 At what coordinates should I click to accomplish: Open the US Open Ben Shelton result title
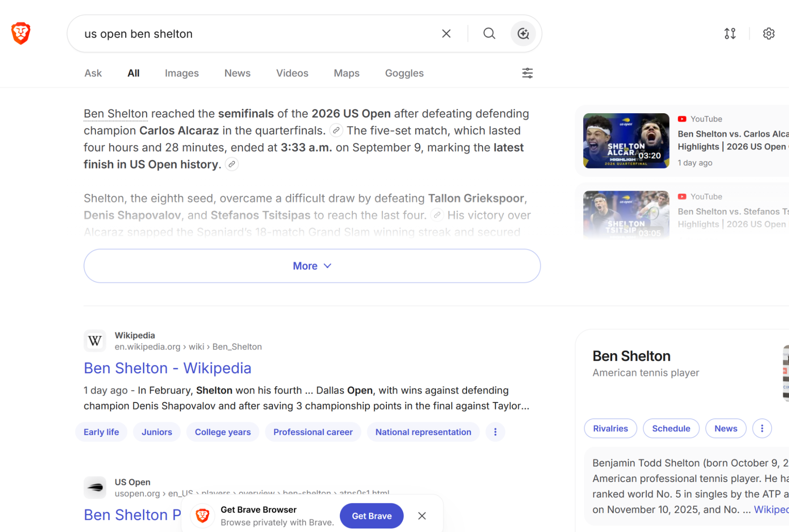(x=132, y=515)
